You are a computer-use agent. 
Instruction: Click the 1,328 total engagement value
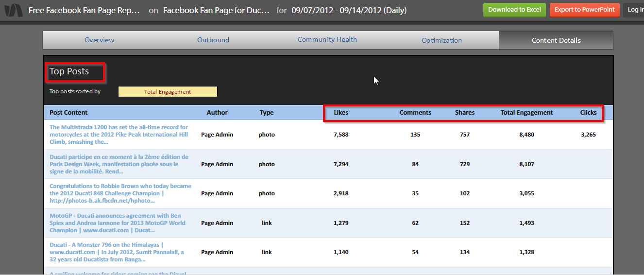(526, 252)
